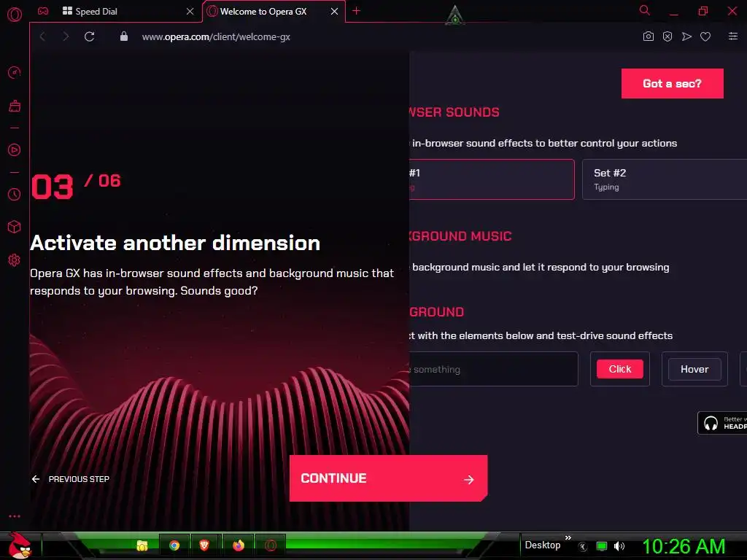Go back via PREVIOUS STEP link

pyautogui.click(x=71, y=479)
